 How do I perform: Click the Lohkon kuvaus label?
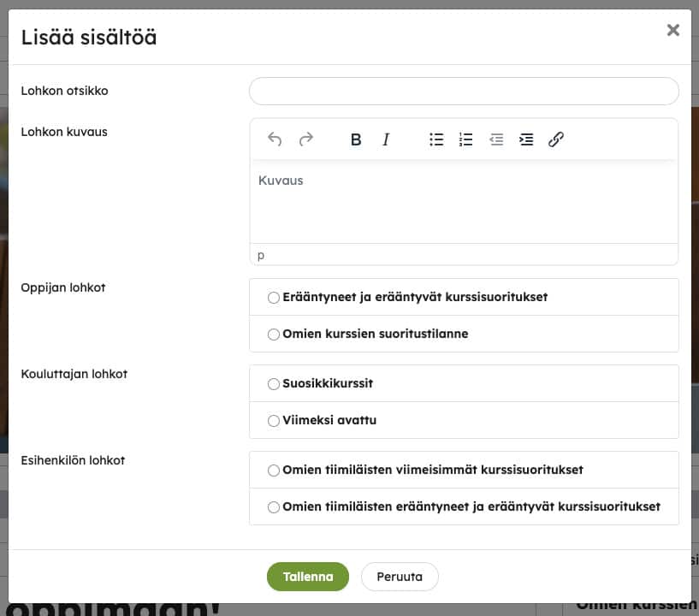(64, 132)
